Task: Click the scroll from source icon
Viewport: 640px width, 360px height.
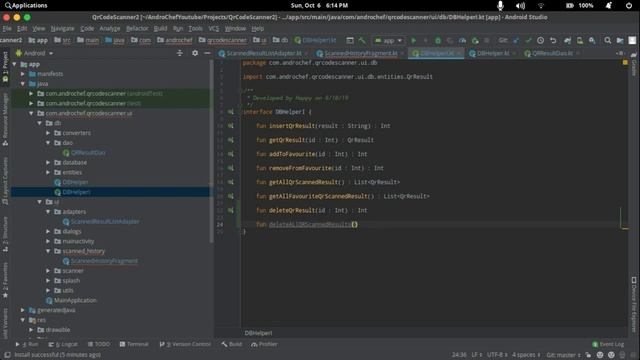Action: (x=180, y=53)
